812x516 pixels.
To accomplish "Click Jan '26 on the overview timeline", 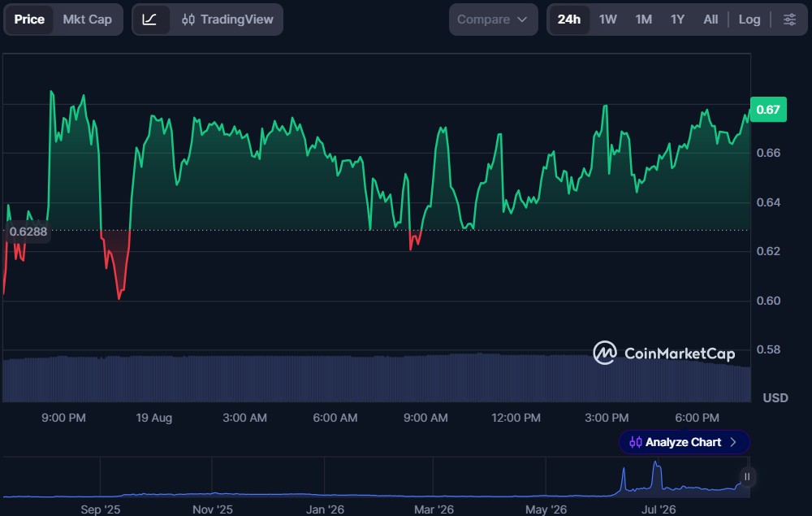I will tap(325, 509).
